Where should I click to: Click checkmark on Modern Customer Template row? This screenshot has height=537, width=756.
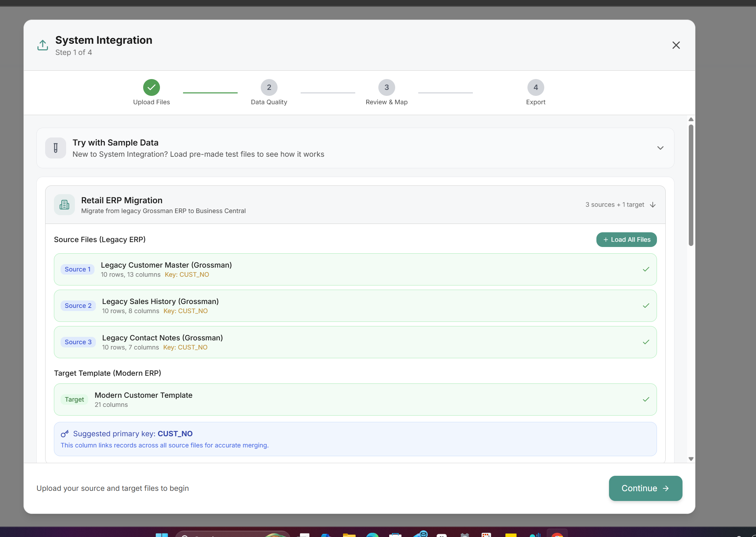click(646, 400)
